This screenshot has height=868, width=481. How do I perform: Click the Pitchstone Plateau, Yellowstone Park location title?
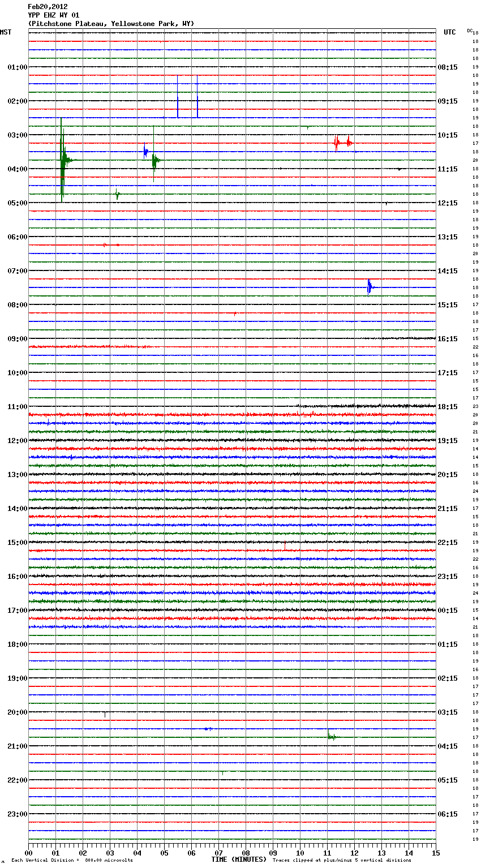point(111,24)
